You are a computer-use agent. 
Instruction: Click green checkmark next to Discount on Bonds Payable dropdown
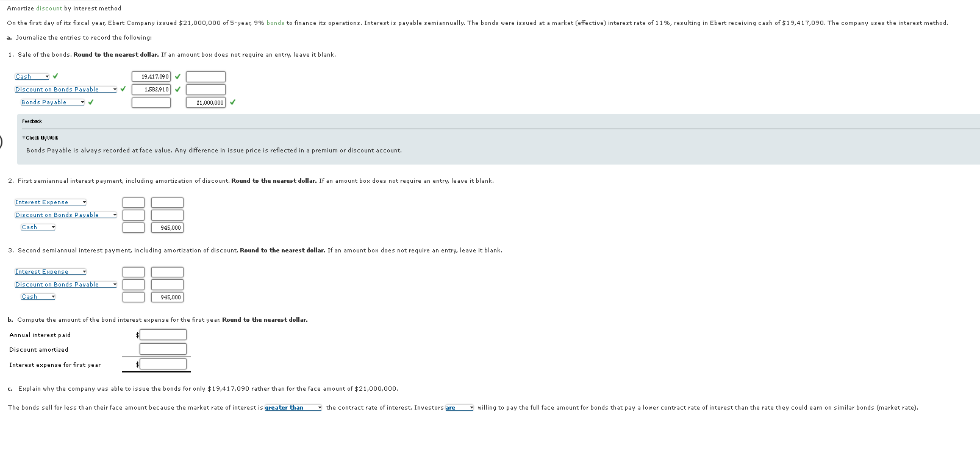click(123, 89)
